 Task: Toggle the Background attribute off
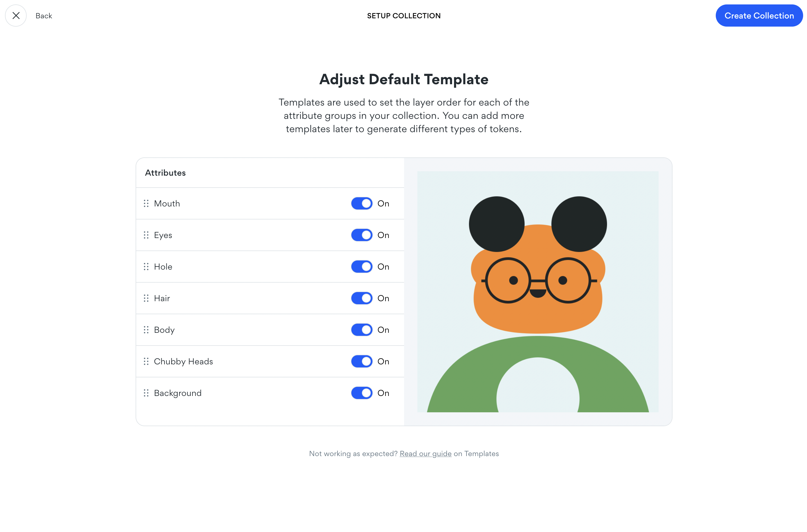point(362,393)
